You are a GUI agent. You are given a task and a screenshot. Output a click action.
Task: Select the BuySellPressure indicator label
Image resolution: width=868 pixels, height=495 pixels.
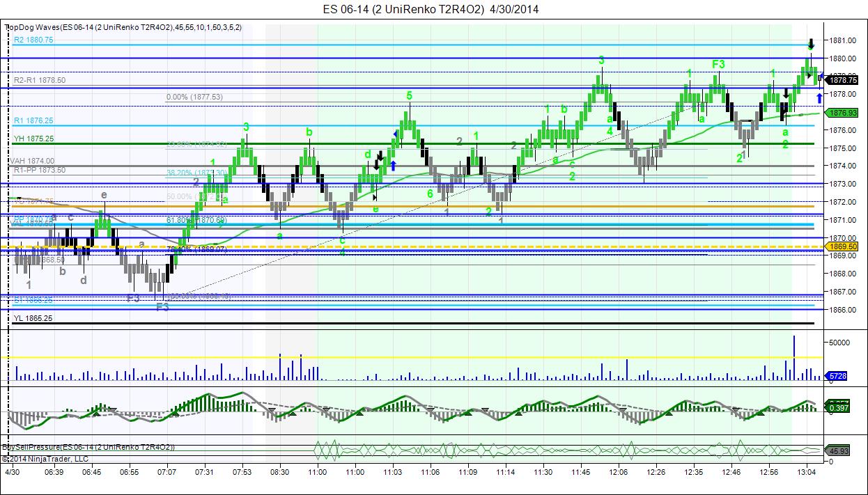88,446
